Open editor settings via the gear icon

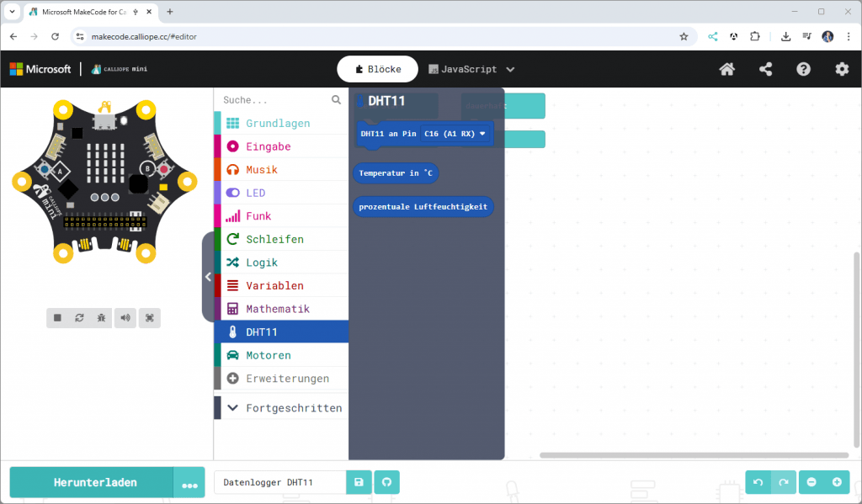coord(842,69)
